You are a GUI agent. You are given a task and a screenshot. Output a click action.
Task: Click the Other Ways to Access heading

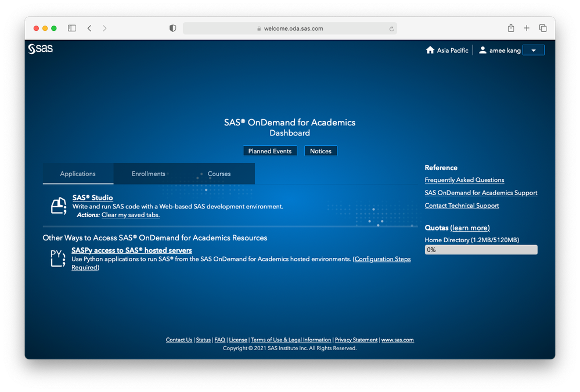(x=154, y=238)
